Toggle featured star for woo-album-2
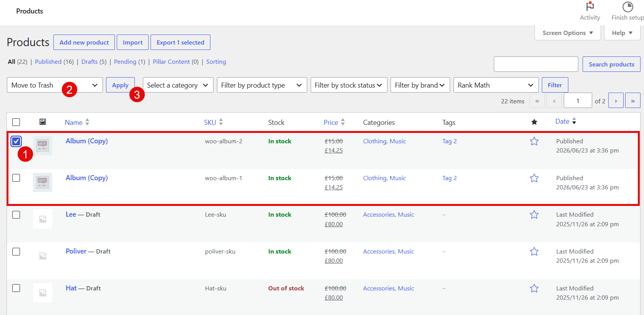The width and height of the screenshot is (644, 315). tap(534, 141)
